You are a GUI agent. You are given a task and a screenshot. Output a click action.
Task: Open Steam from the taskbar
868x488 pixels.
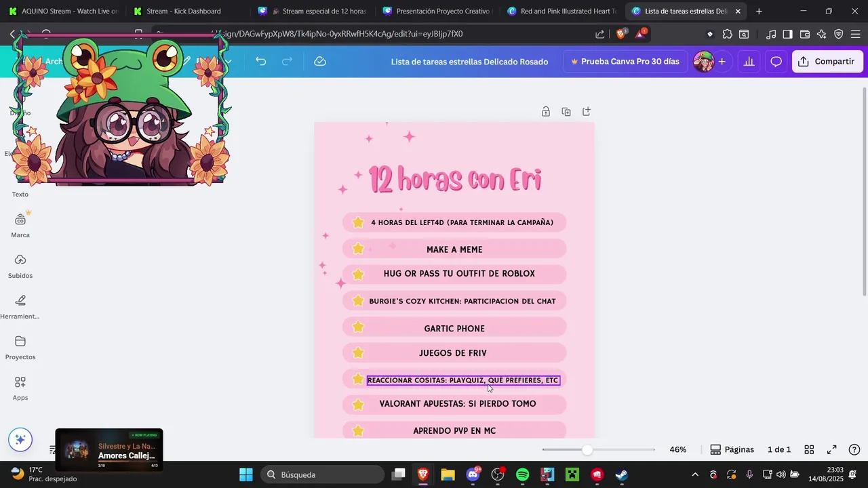click(x=622, y=474)
